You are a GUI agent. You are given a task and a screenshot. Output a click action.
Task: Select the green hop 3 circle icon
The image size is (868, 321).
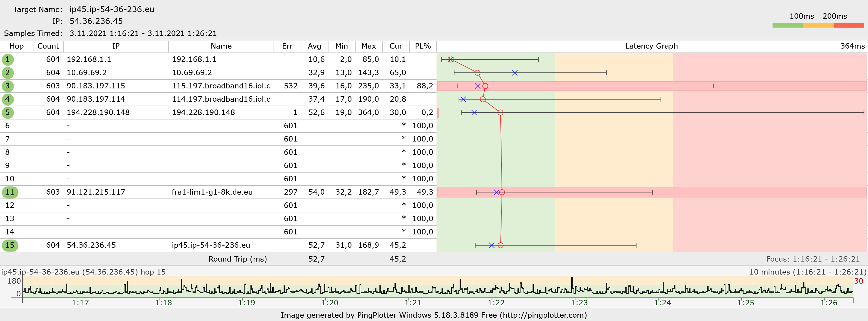point(8,86)
